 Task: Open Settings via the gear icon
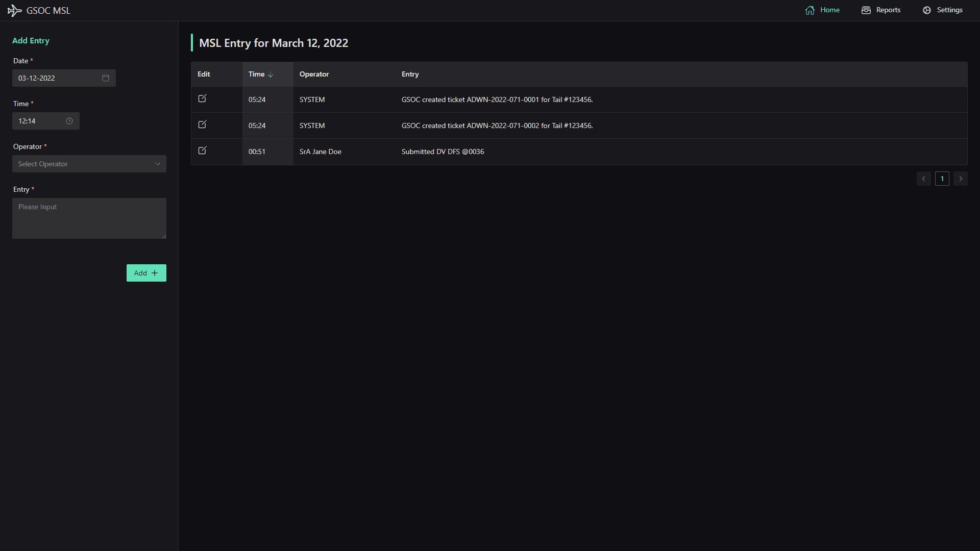click(927, 10)
